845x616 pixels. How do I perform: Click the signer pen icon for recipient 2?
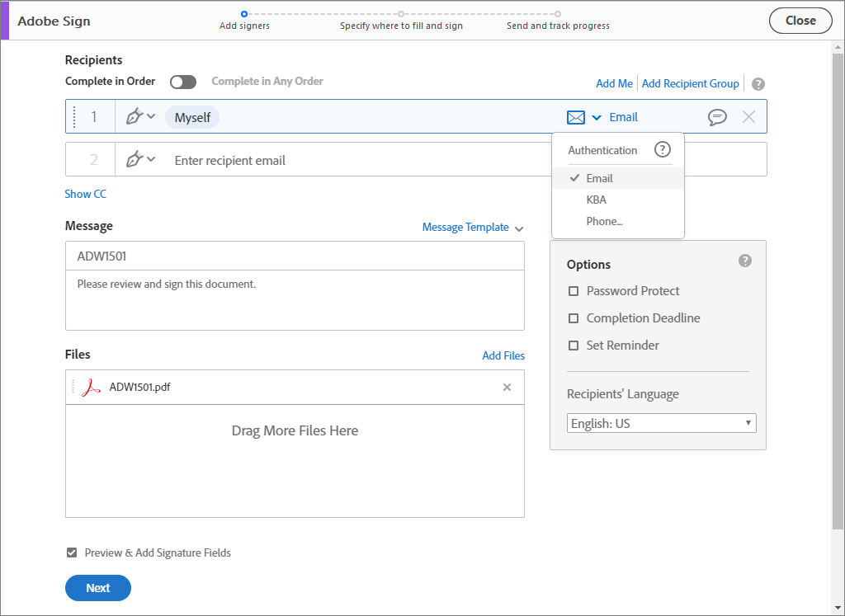click(x=135, y=160)
